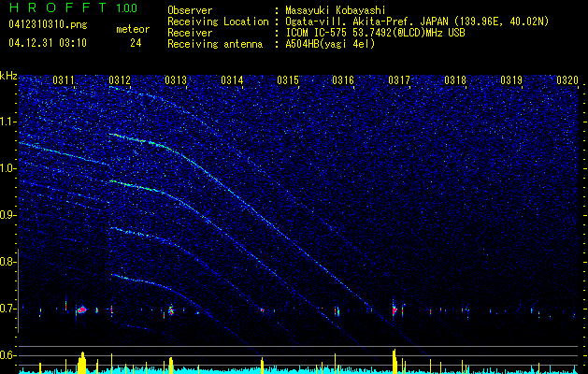Screen dimensions: 588x374
Task: Click the 0.9 kHz frequency axis label
Action: click(x=7, y=215)
